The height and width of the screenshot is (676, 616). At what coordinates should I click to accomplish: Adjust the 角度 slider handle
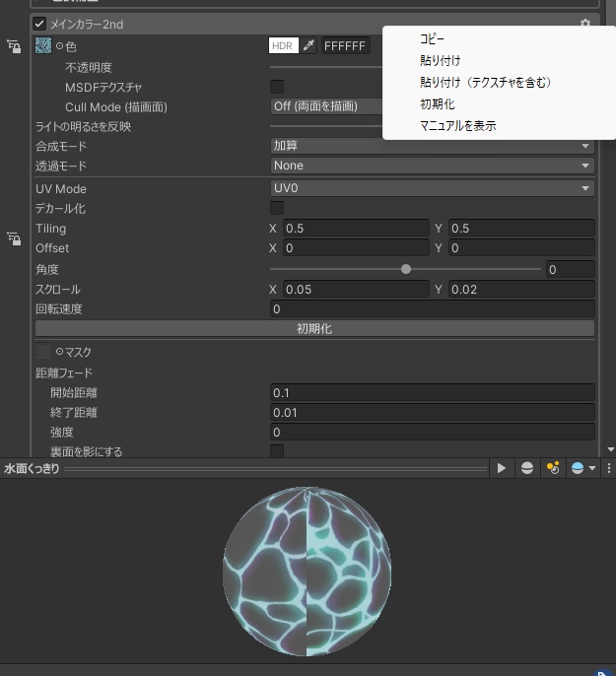406,269
